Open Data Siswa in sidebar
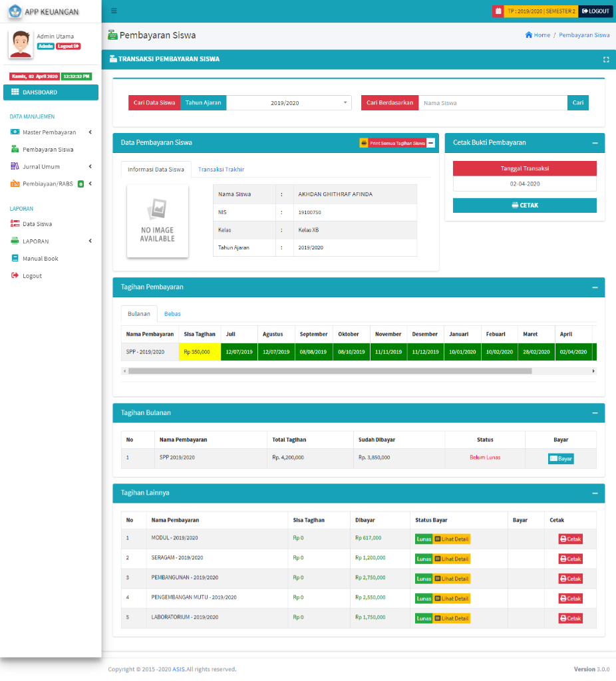 pyautogui.click(x=37, y=224)
